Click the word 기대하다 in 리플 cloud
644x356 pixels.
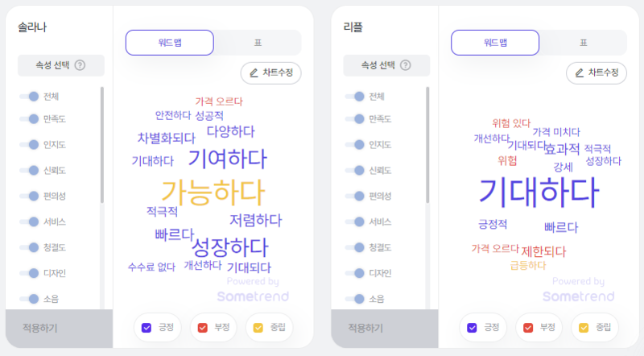[x=539, y=192]
